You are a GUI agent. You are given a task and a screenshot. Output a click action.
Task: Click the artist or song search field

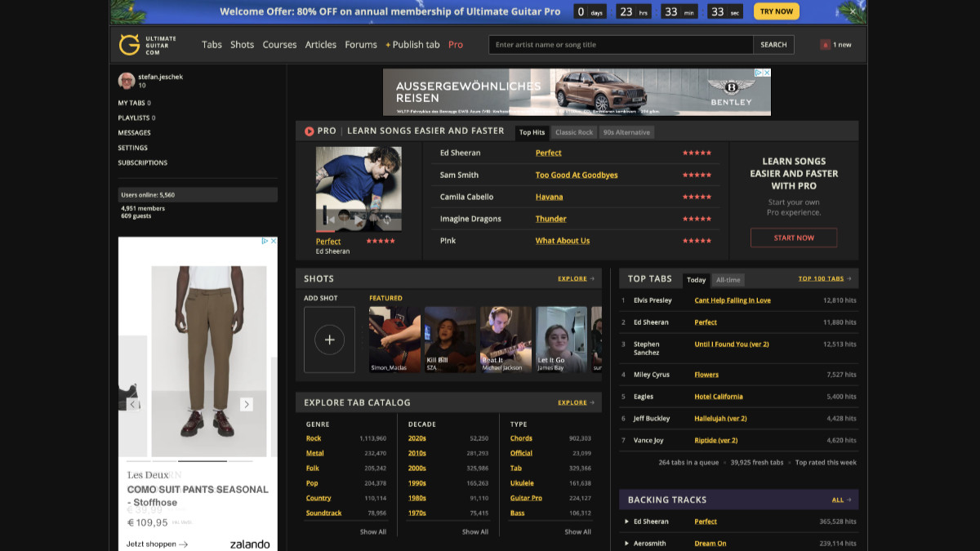pyautogui.click(x=621, y=45)
